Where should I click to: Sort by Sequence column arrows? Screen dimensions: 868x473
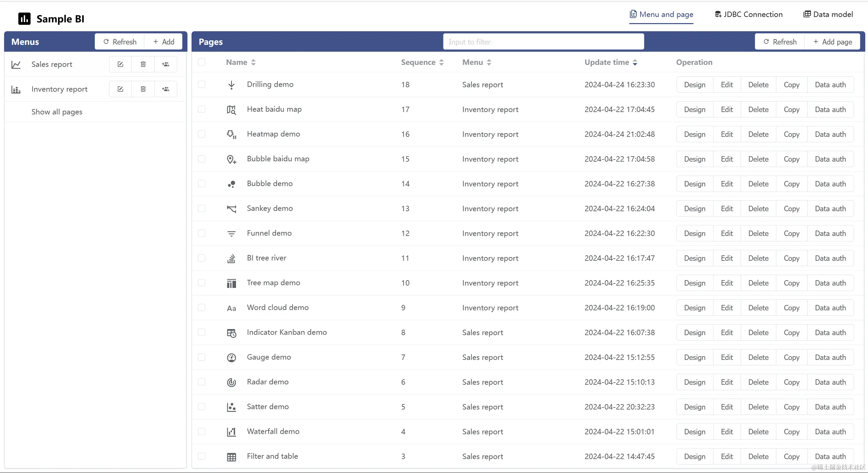pyautogui.click(x=441, y=62)
